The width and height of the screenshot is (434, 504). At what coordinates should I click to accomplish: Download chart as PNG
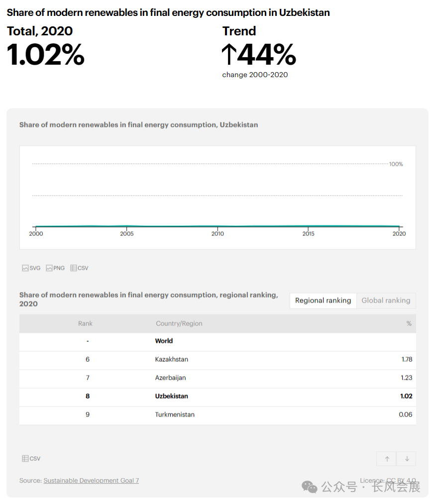point(55,268)
